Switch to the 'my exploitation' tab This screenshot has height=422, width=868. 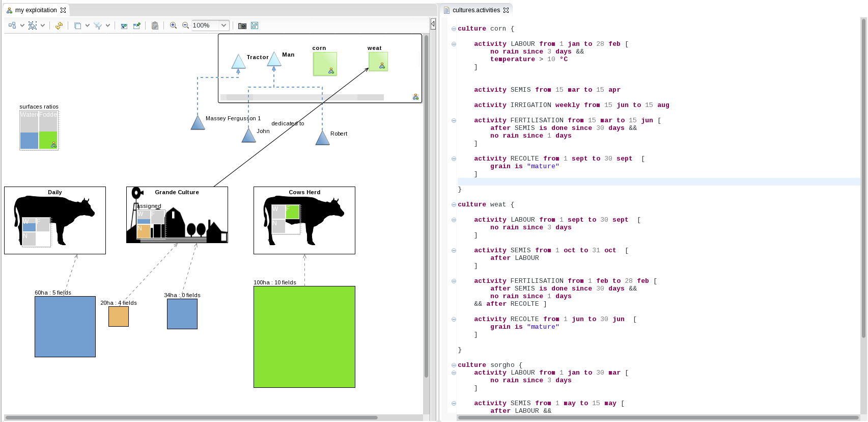coord(36,10)
